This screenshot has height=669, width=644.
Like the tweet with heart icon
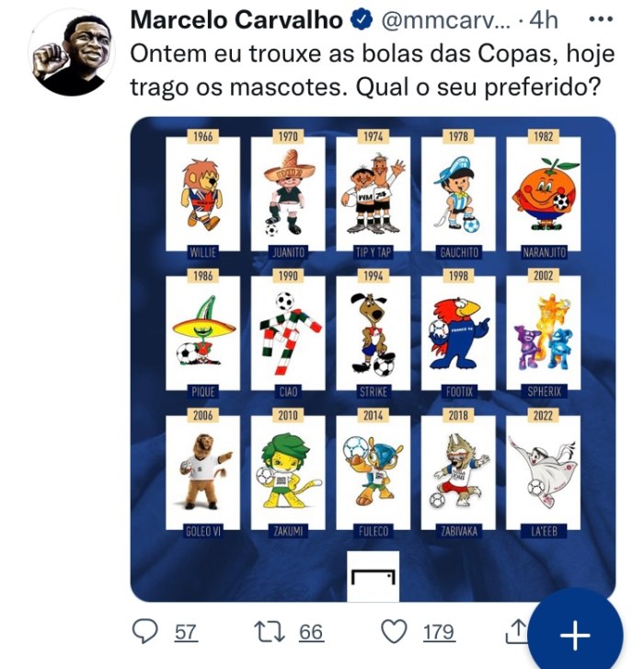pos(394,631)
